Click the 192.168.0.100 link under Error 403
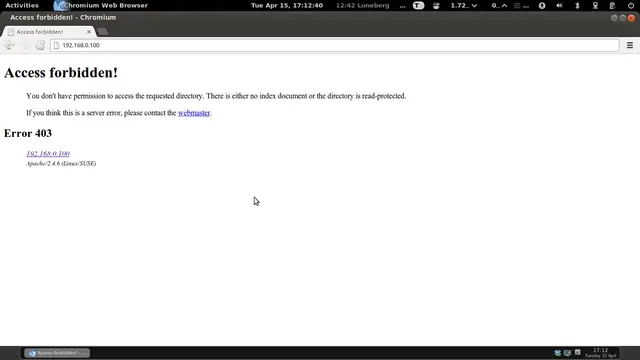640x360 pixels. (x=48, y=153)
